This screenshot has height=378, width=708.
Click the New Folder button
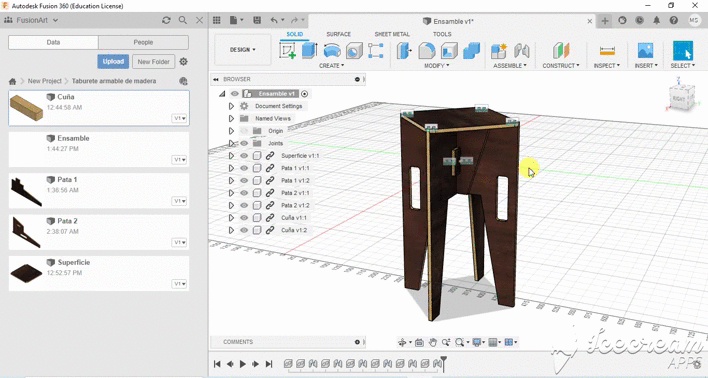coord(154,61)
